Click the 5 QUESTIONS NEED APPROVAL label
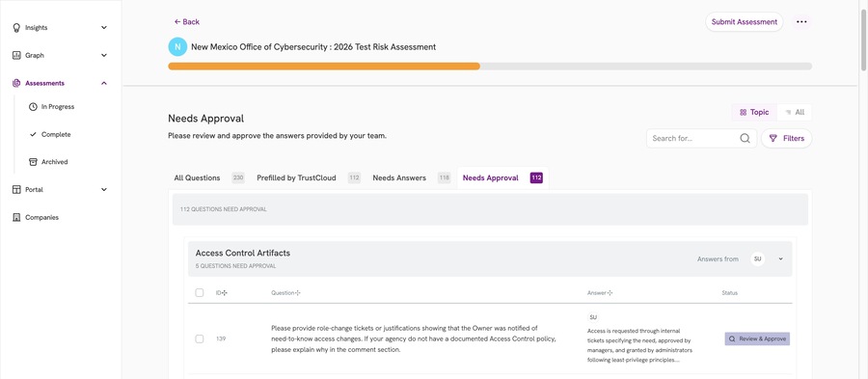Image resolution: width=868 pixels, height=379 pixels. click(235, 266)
